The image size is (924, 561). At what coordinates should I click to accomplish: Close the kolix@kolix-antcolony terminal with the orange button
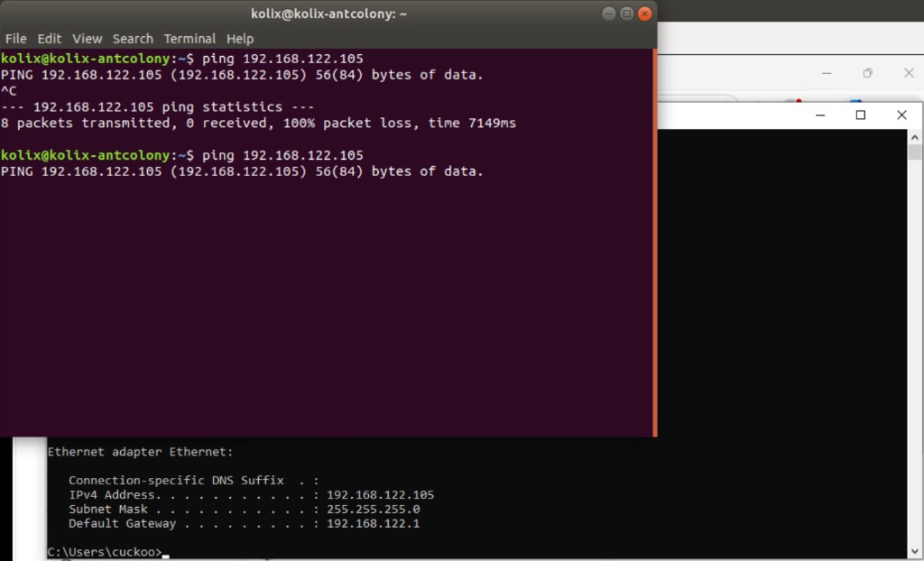coord(645,14)
